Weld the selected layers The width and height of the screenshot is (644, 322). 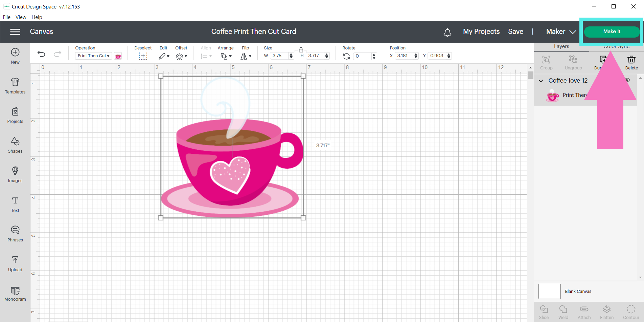563,310
